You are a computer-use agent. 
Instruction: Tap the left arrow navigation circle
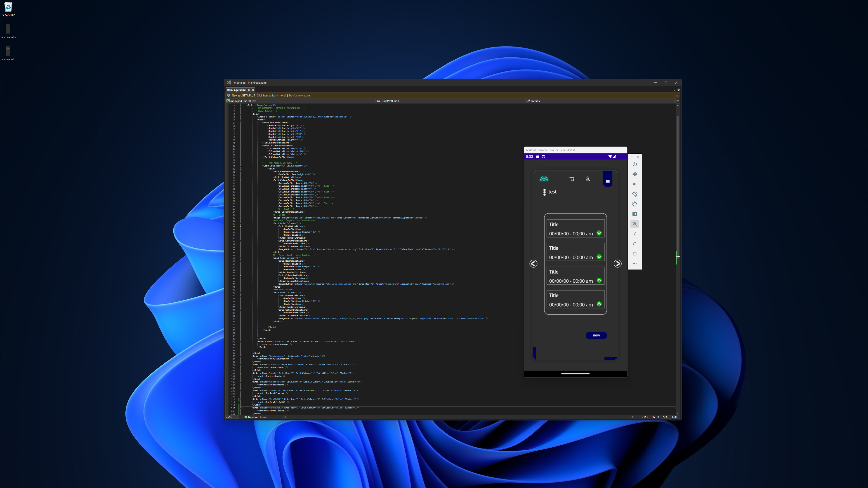point(533,264)
